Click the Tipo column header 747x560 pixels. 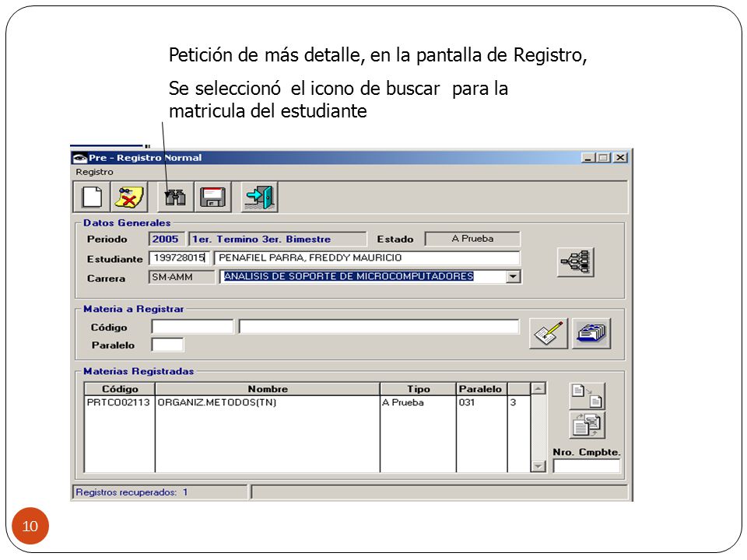[x=418, y=389]
